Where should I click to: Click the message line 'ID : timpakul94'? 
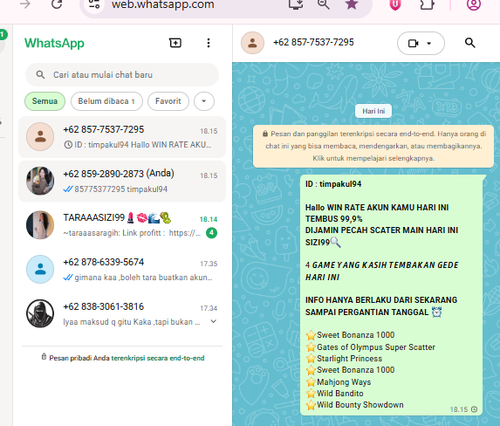(333, 184)
